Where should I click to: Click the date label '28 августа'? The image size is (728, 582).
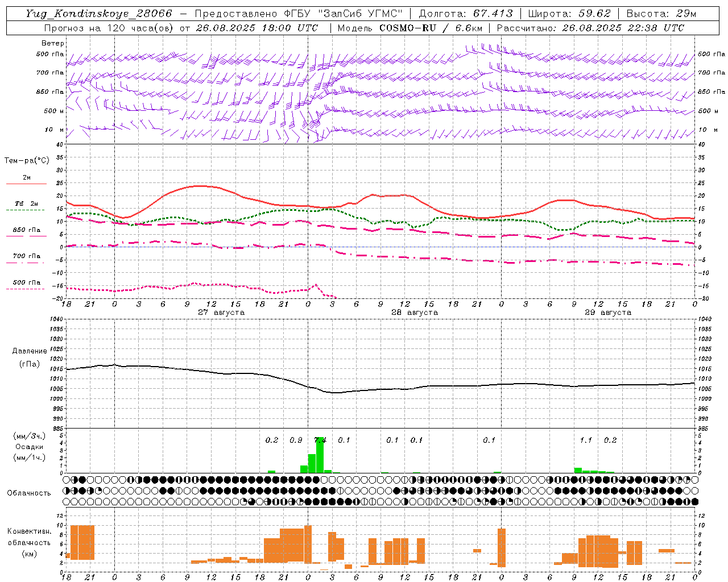[415, 313]
